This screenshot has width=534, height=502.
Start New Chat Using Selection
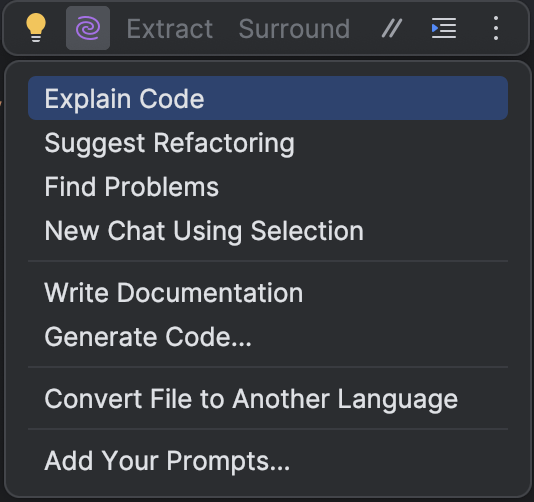coord(268,231)
